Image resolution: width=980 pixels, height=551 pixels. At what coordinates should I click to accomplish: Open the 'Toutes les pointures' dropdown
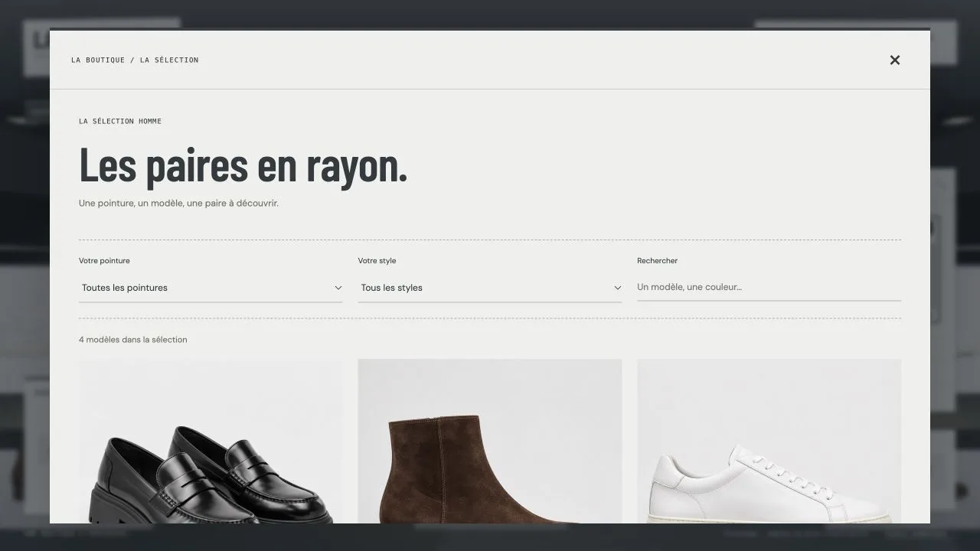211,288
